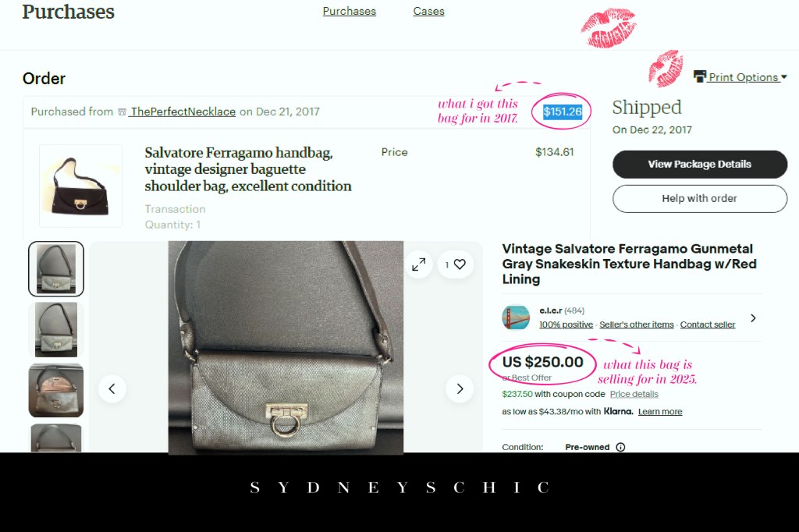Screen dimensions: 799x532
Task: Show the next bag photo arrow
Action: point(460,388)
